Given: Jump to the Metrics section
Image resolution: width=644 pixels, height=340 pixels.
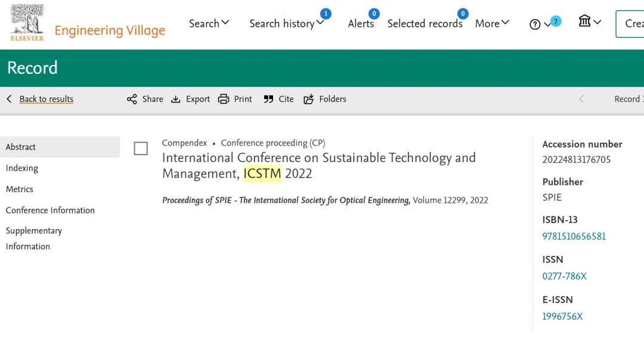Looking at the screenshot, I should (19, 189).
